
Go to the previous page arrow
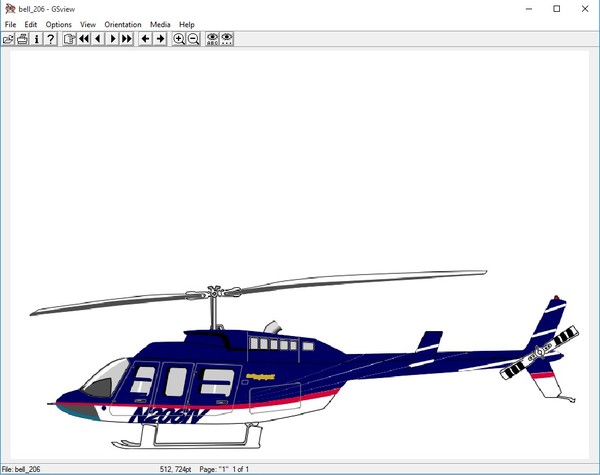(x=98, y=39)
